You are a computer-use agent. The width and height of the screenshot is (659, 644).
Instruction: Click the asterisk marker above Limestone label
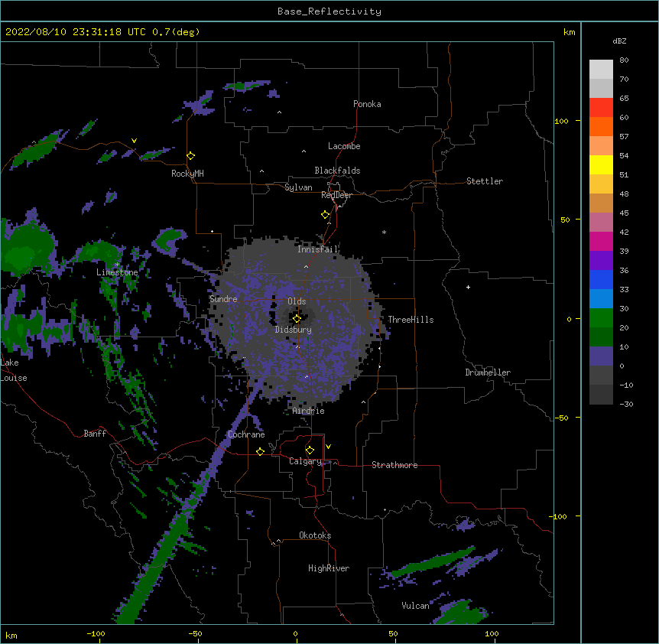(117, 265)
